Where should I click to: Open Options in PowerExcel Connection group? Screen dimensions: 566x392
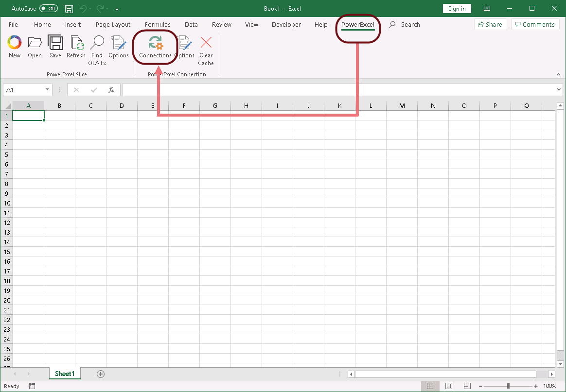(x=185, y=46)
